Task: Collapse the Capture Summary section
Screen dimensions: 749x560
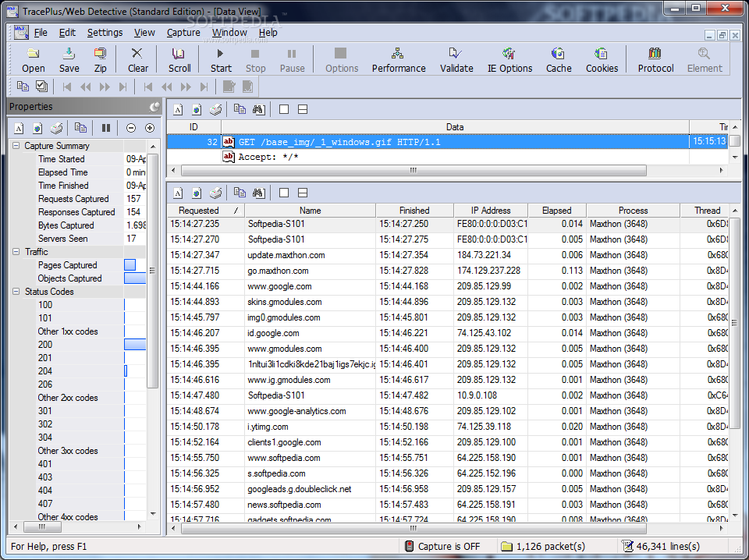Action: [16, 146]
